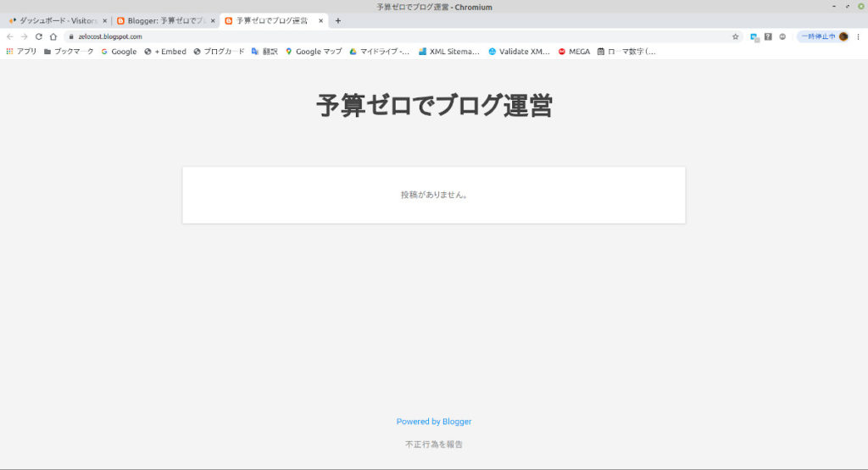This screenshot has height=470, width=868.
Task: Open the MEGA bookmark
Action: [x=574, y=52]
